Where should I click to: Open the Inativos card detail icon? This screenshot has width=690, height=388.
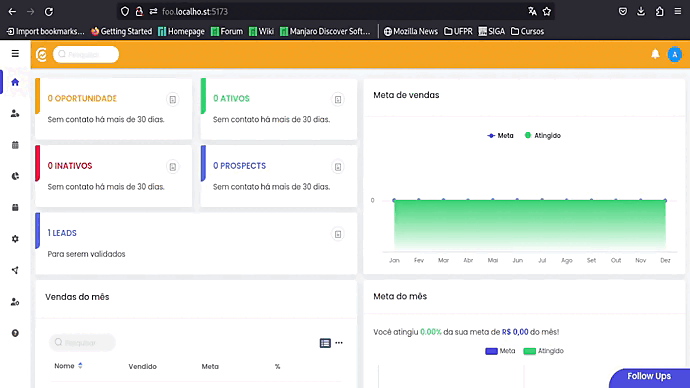click(172, 167)
